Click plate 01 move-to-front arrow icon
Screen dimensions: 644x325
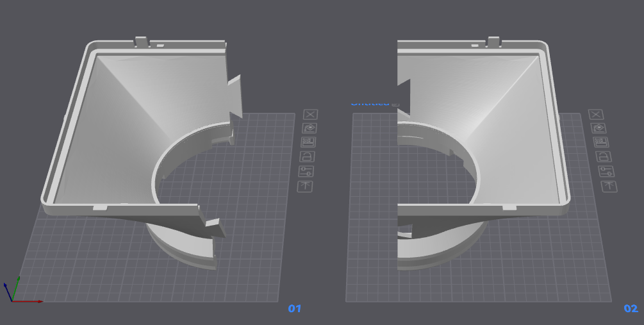pos(305,186)
